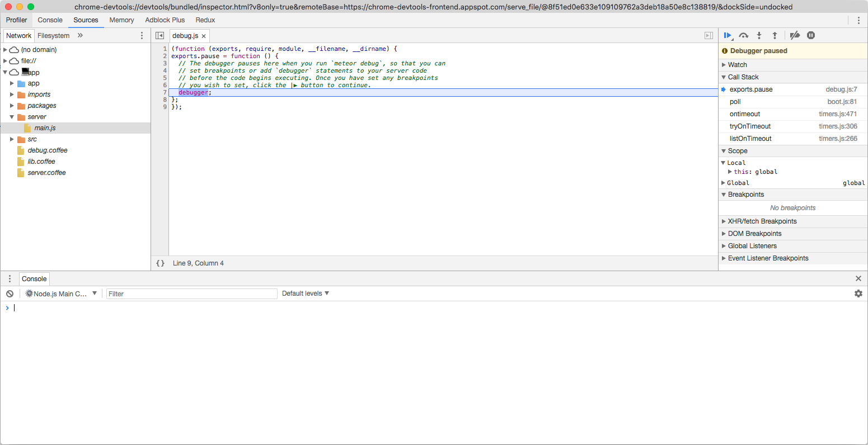Expand the Watch section

click(x=737, y=65)
